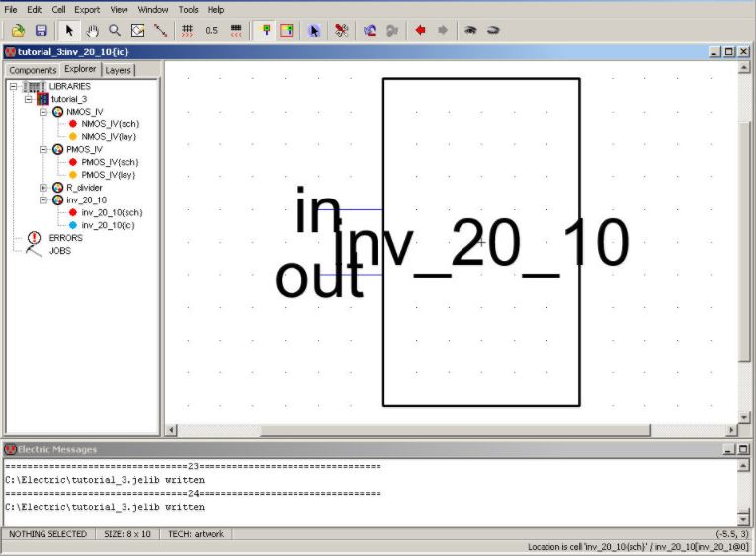Click the Save Library disk icon
This screenshot has height=556, width=756.
click(42, 30)
